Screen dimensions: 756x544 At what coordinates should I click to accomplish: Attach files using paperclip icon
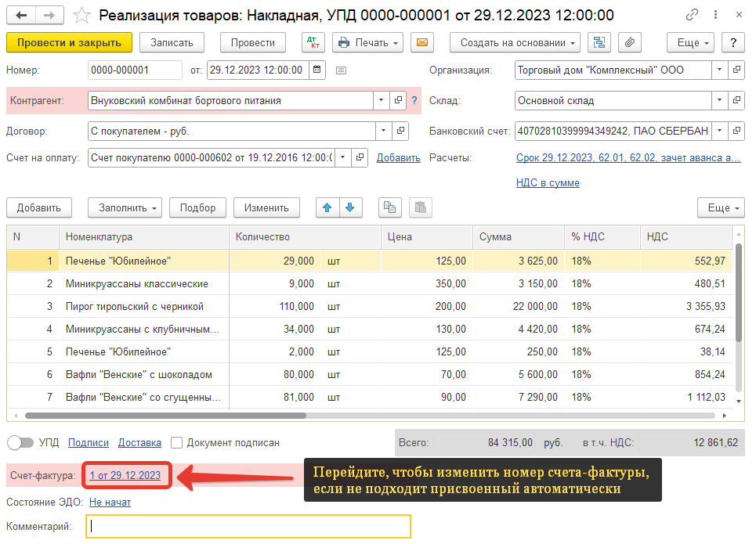click(630, 42)
